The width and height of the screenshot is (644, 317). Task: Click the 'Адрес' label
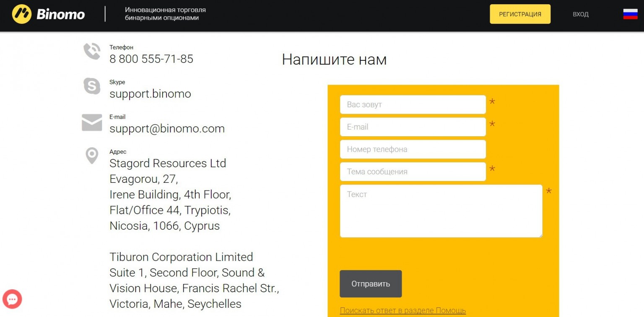[118, 152]
